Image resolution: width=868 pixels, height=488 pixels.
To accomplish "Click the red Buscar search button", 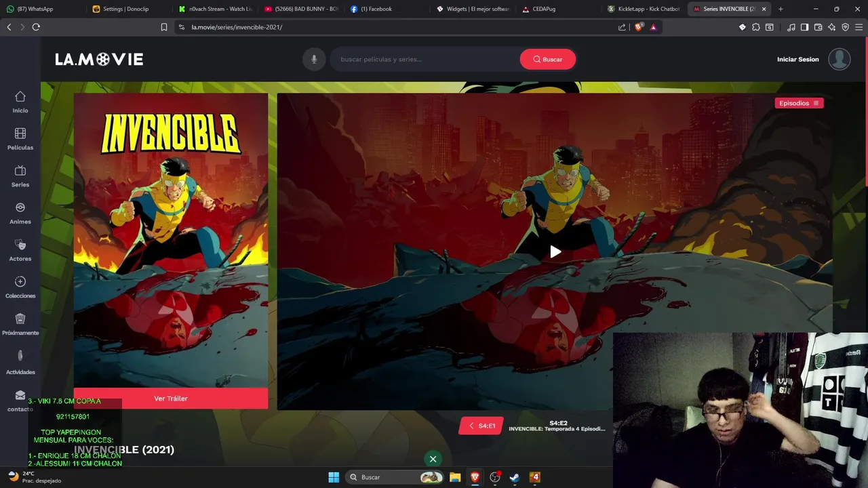I will 548,59.
